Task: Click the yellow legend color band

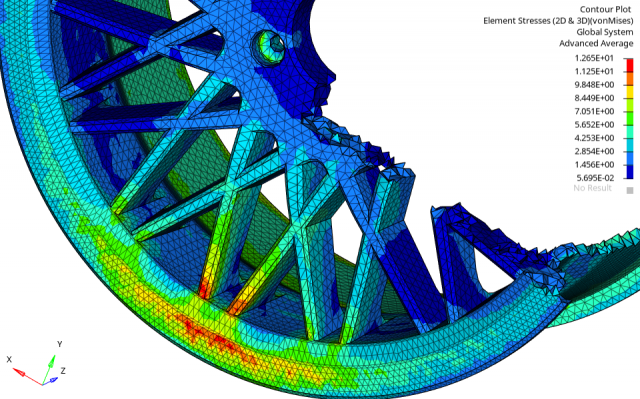Action: pyautogui.click(x=629, y=92)
